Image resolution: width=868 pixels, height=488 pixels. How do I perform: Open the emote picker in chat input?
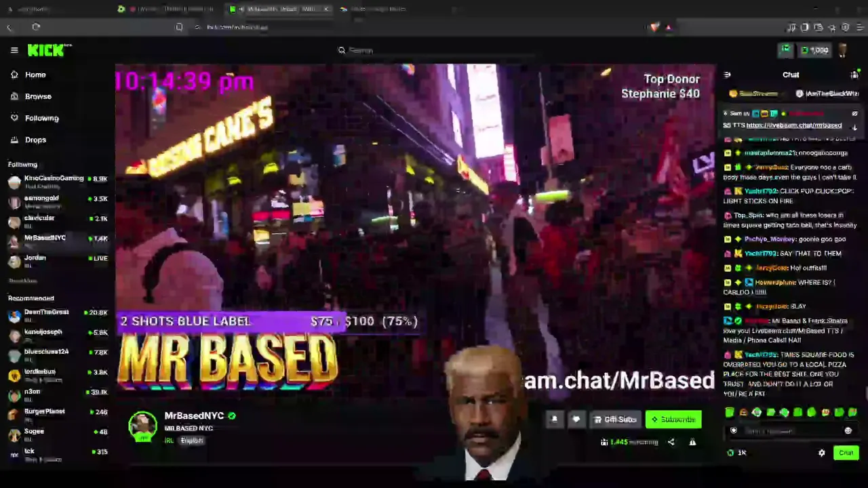848,430
